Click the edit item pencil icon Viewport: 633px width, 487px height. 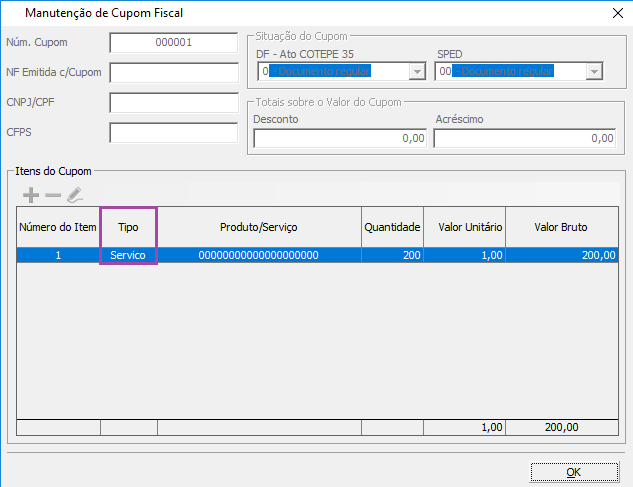tap(75, 195)
